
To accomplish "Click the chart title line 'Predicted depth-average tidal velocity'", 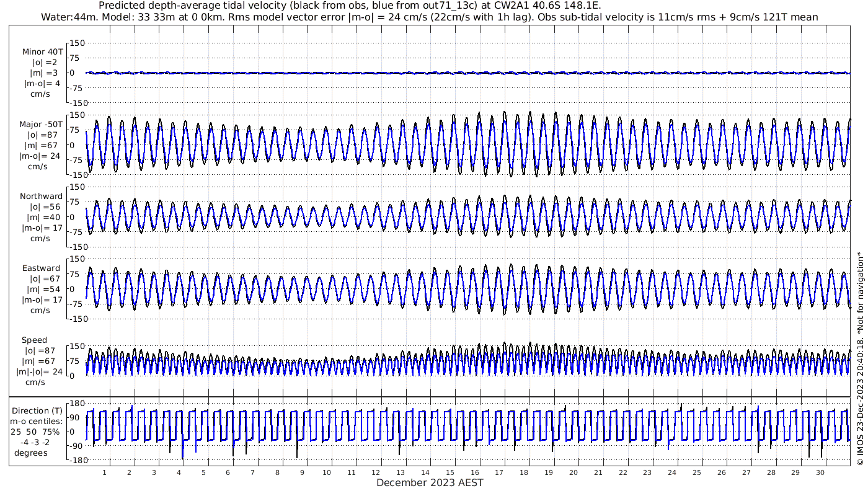I will click(350, 6).
